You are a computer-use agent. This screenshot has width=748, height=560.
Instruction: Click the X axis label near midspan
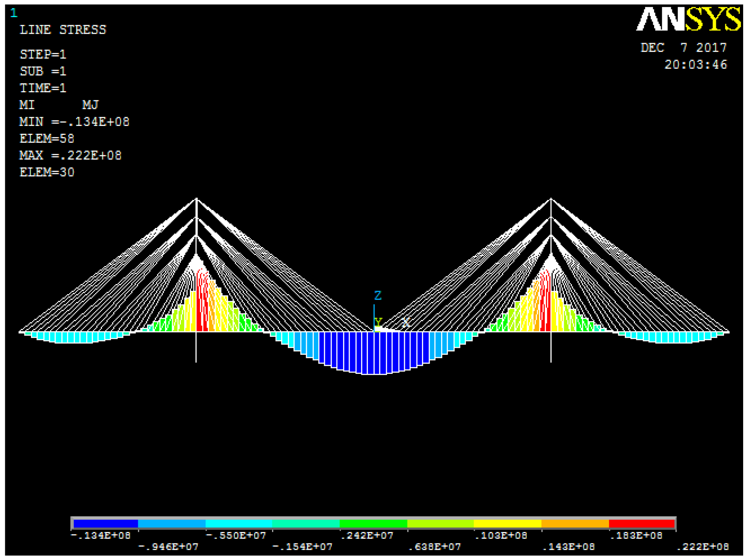pyautogui.click(x=405, y=323)
